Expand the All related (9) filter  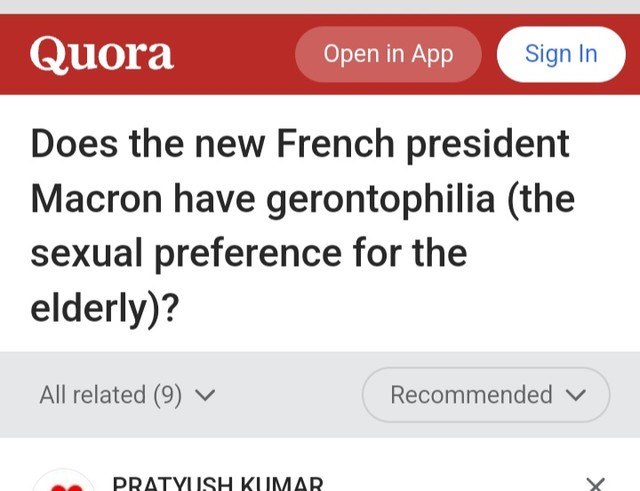[127, 395]
